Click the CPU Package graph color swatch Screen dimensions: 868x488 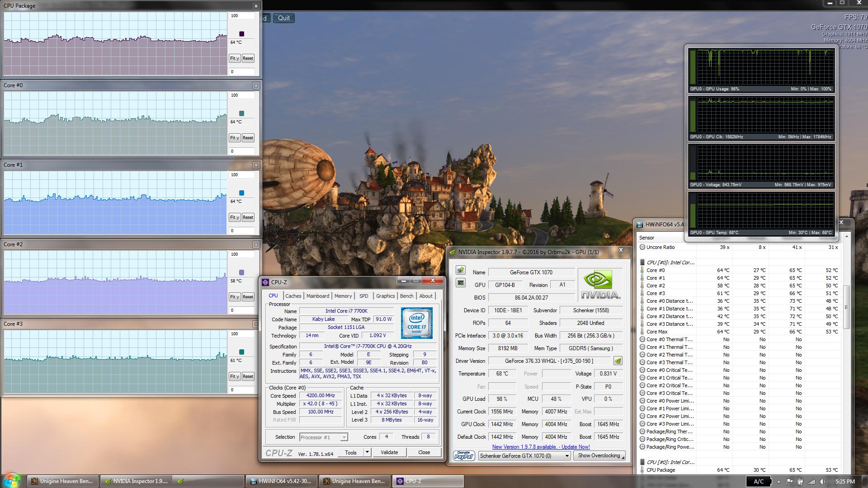click(x=241, y=34)
